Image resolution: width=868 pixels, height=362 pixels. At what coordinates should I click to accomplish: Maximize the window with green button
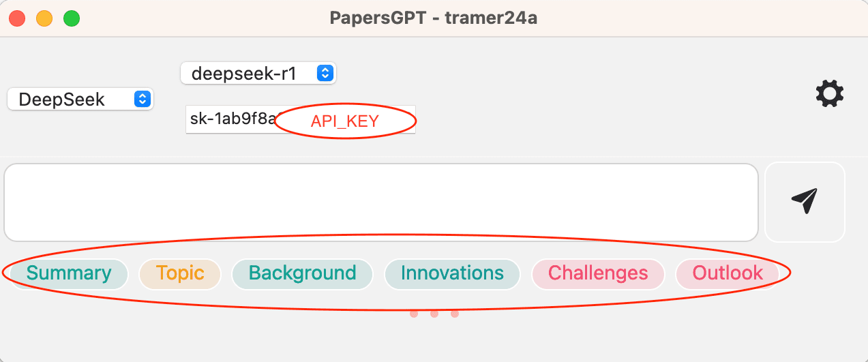click(x=72, y=18)
